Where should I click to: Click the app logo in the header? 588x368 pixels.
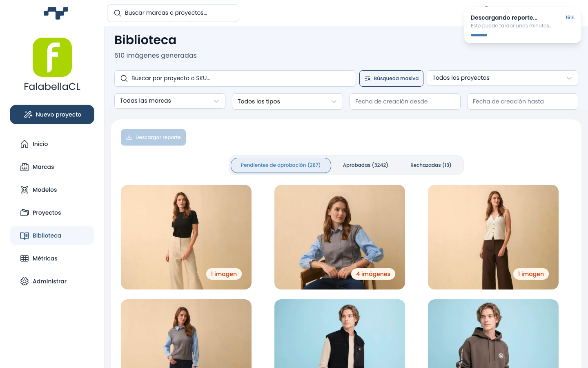click(56, 13)
